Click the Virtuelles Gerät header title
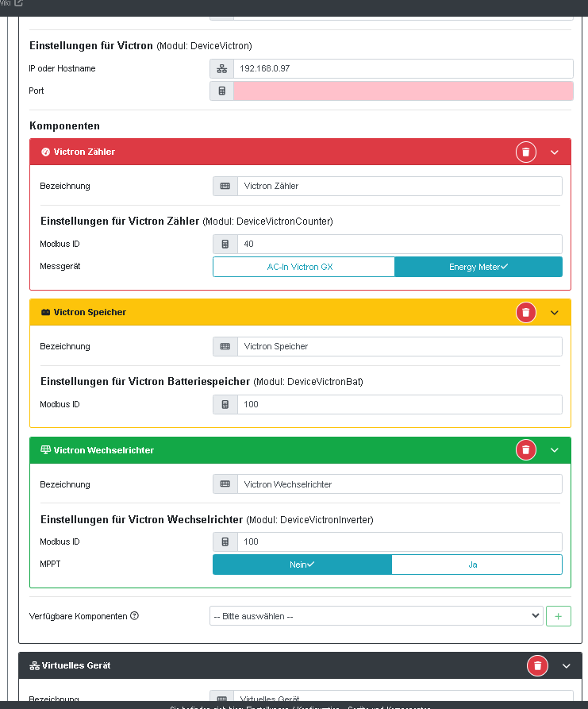The height and width of the screenshot is (709, 588). [76, 665]
